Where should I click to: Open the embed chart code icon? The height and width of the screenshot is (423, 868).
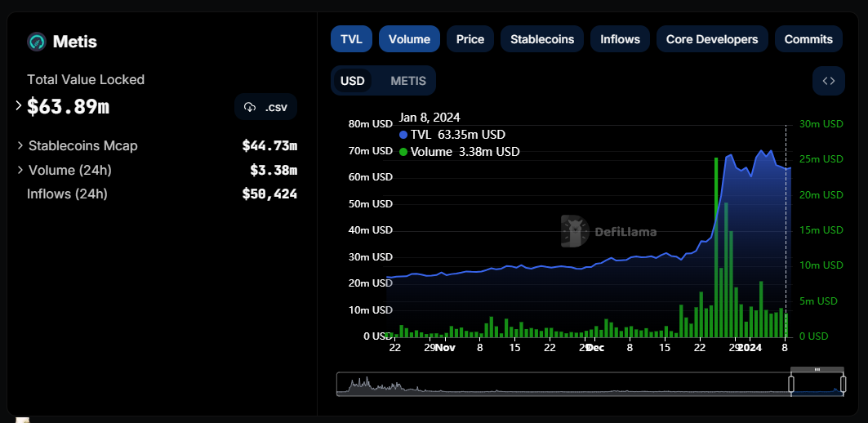tap(828, 81)
